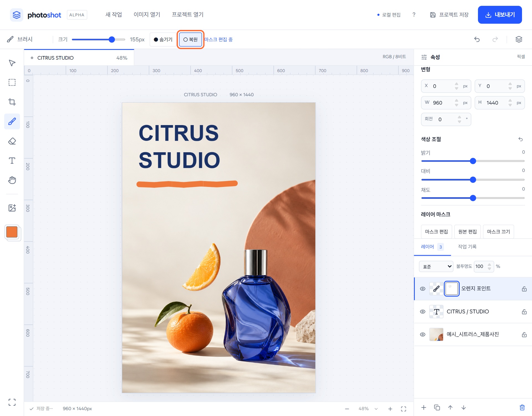The height and width of the screenshot is (416, 532).
Task: Select the CITRUS STUDIO document tab
Action: pyautogui.click(x=79, y=58)
